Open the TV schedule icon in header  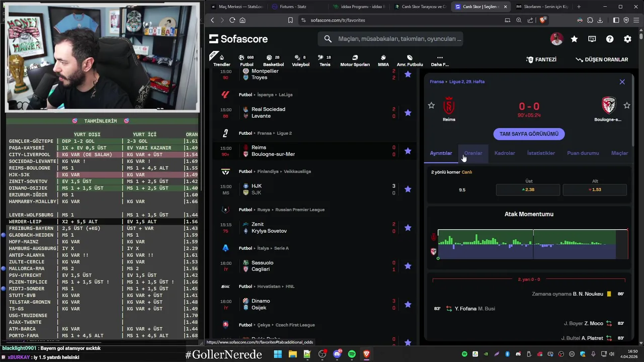(x=592, y=39)
